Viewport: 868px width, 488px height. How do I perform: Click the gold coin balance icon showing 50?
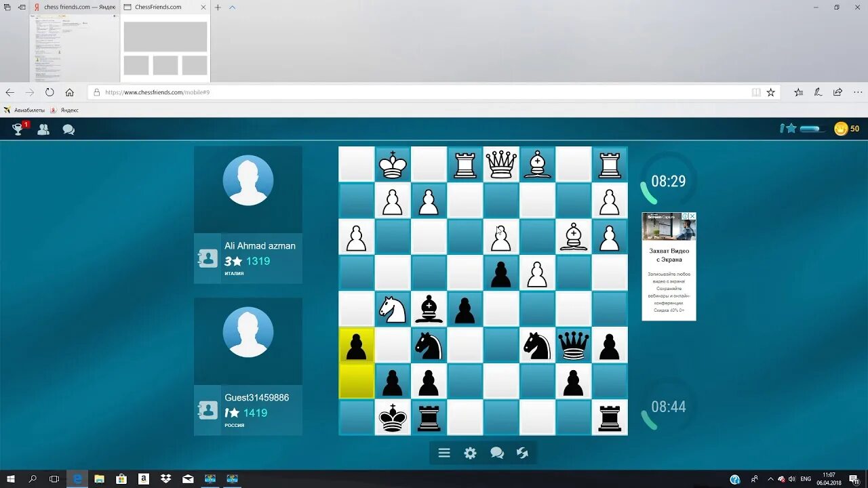click(x=841, y=128)
